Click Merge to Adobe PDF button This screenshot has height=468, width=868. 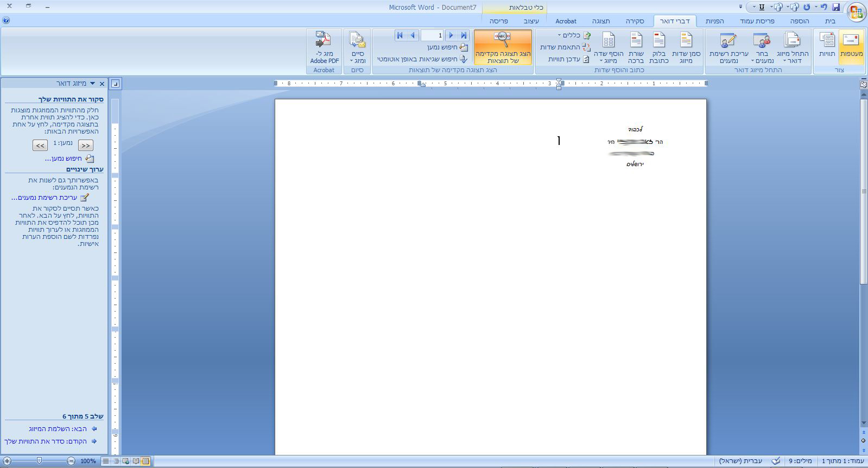pyautogui.click(x=324, y=48)
